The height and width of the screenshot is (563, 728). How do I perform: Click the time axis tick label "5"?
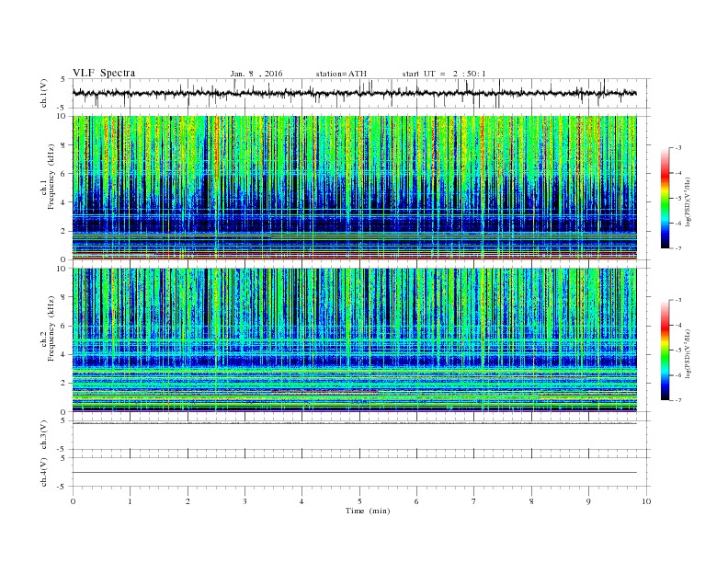359,501
